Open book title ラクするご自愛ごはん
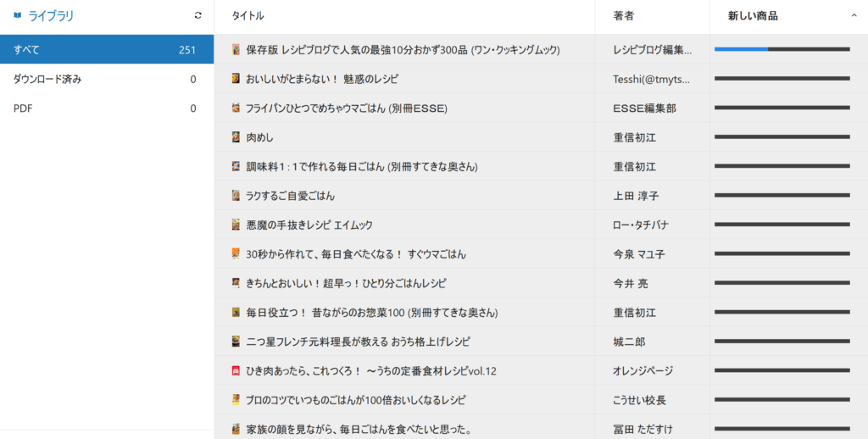 [x=290, y=196]
